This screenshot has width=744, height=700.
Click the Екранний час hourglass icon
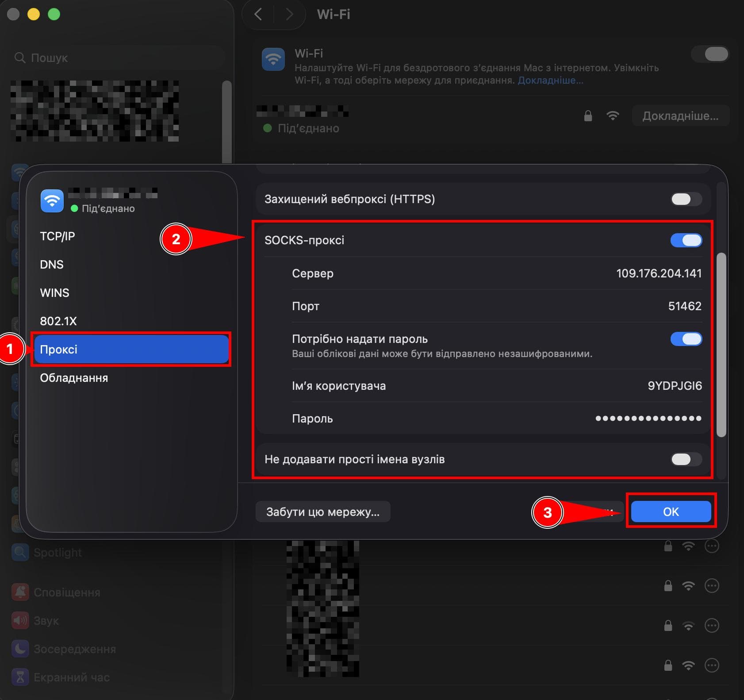(20, 677)
